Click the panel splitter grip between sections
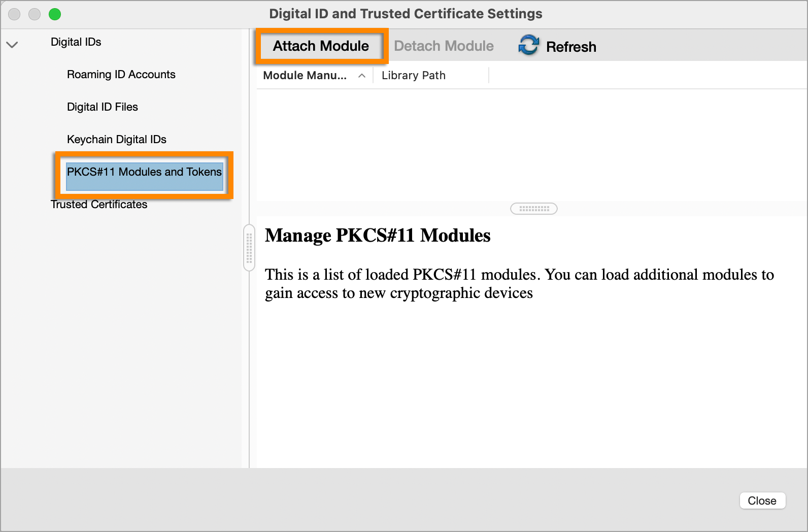Viewport: 808px width, 532px height. pos(533,209)
